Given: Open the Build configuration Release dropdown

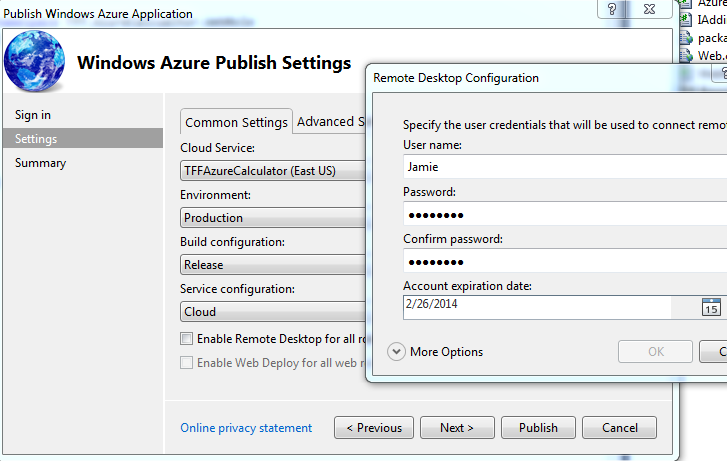Looking at the screenshot, I should pyautogui.click(x=272, y=265).
